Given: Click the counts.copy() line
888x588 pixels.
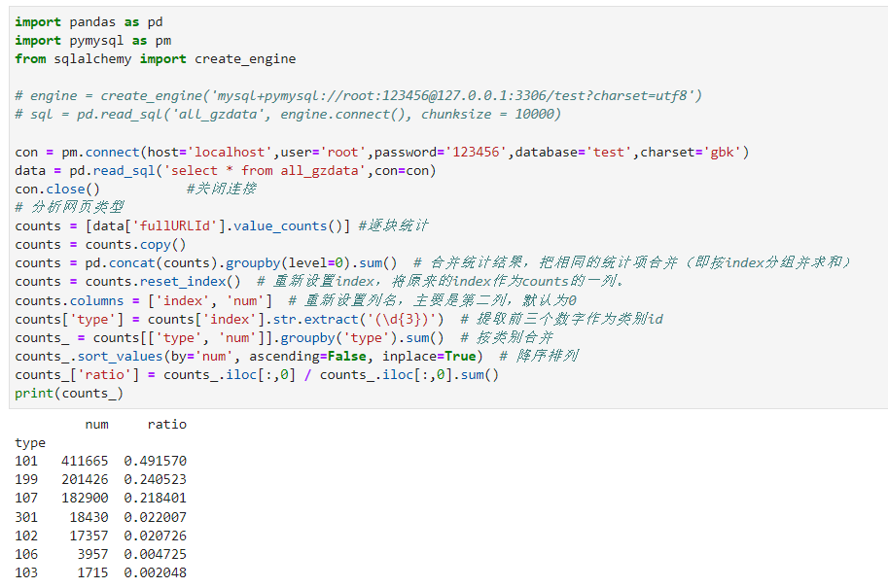Looking at the screenshot, I should pyautogui.click(x=100, y=245).
